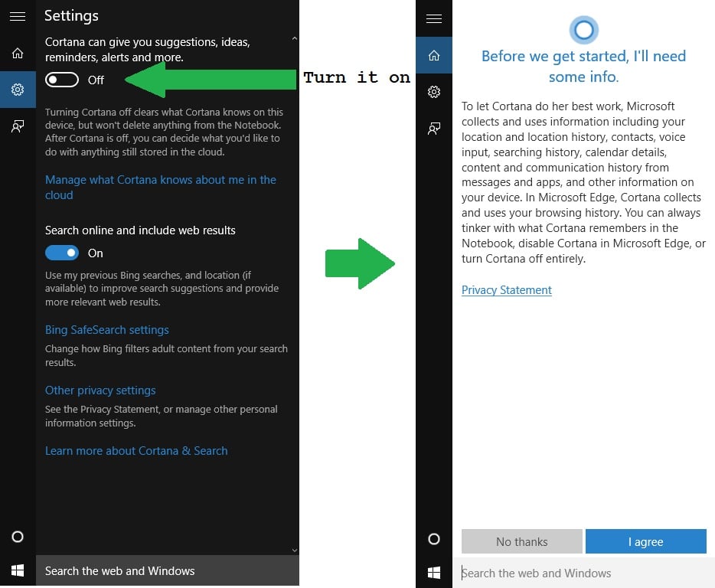This screenshot has width=715, height=588.
Task: Click 'Before we get started' heading
Action: 583,66
